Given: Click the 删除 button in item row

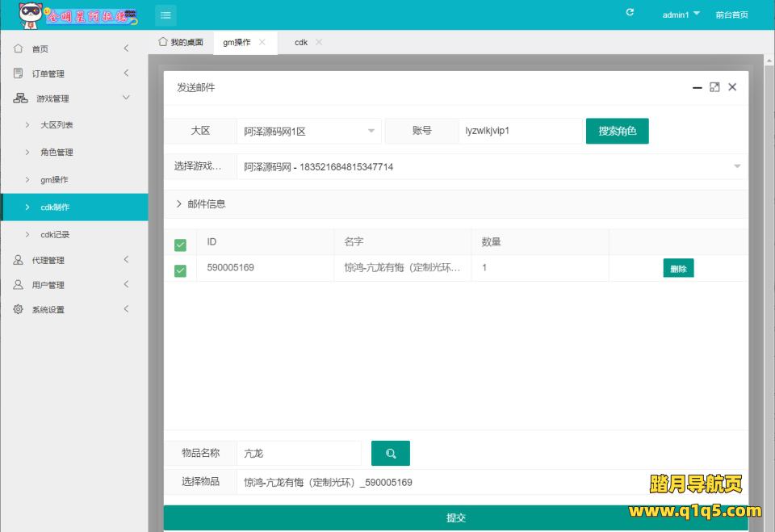Looking at the screenshot, I should coord(678,269).
